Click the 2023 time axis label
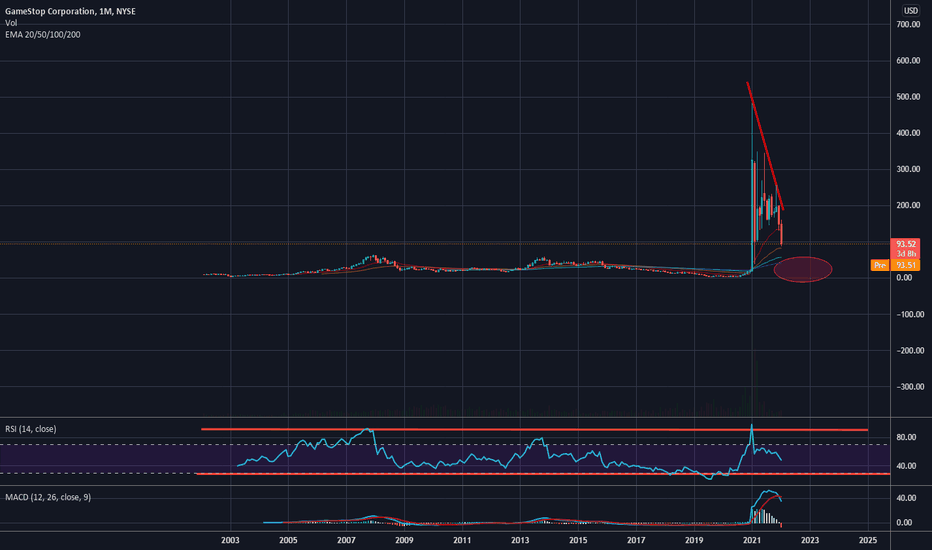 [810, 540]
